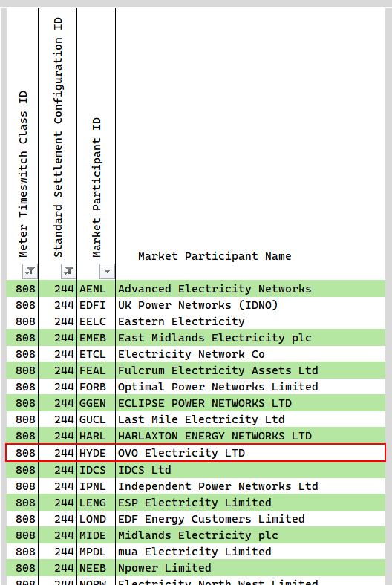Viewport: 392px width, 585px height.
Task: Select cell Electricity Network Co
Action: click(x=250, y=354)
